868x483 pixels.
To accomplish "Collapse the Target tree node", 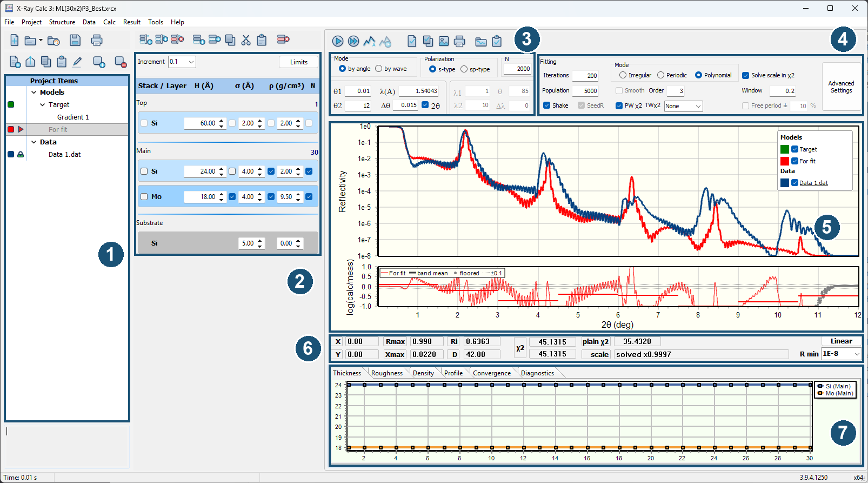I will coord(43,105).
